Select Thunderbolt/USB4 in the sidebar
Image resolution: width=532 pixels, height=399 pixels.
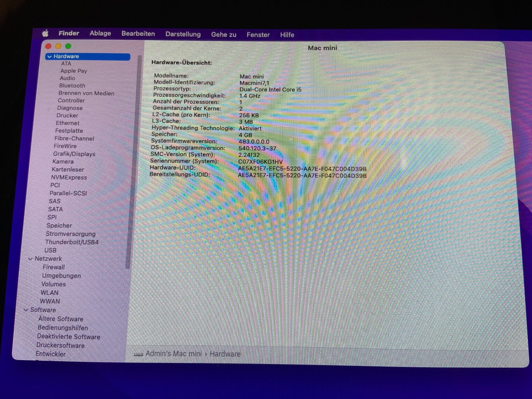(72, 242)
